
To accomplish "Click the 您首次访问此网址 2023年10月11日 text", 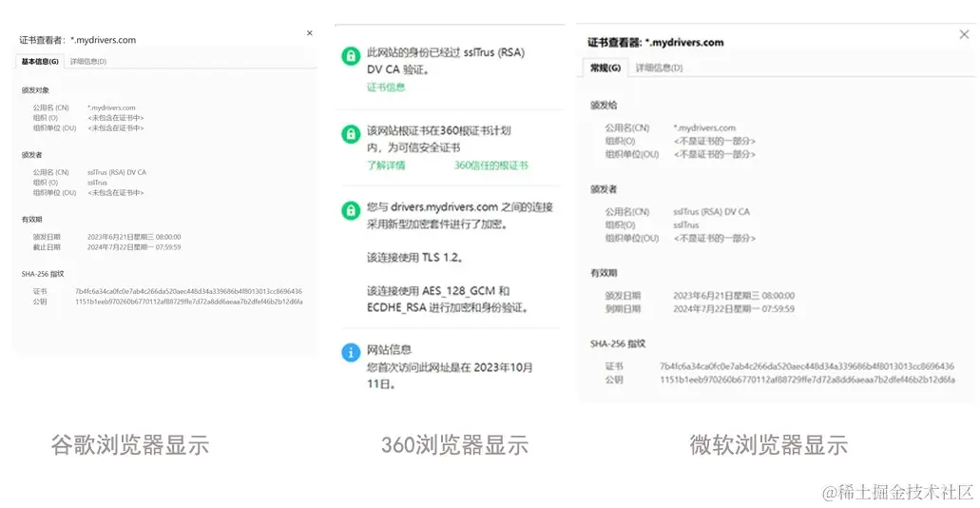I will click(450, 376).
